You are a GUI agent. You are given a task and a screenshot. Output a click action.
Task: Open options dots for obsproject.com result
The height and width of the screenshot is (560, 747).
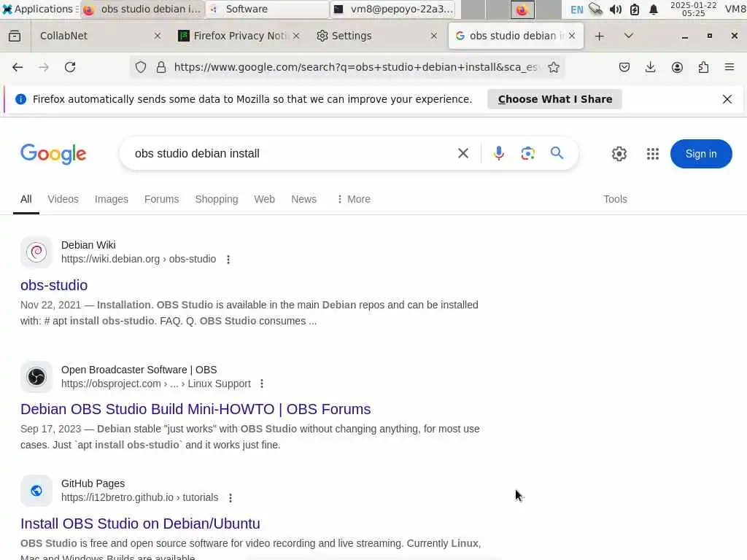tap(262, 384)
